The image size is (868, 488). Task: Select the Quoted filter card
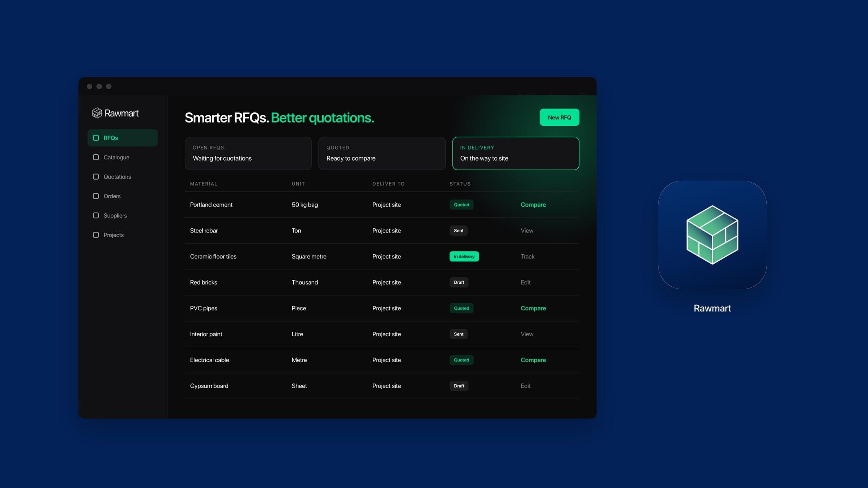coord(382,153)
